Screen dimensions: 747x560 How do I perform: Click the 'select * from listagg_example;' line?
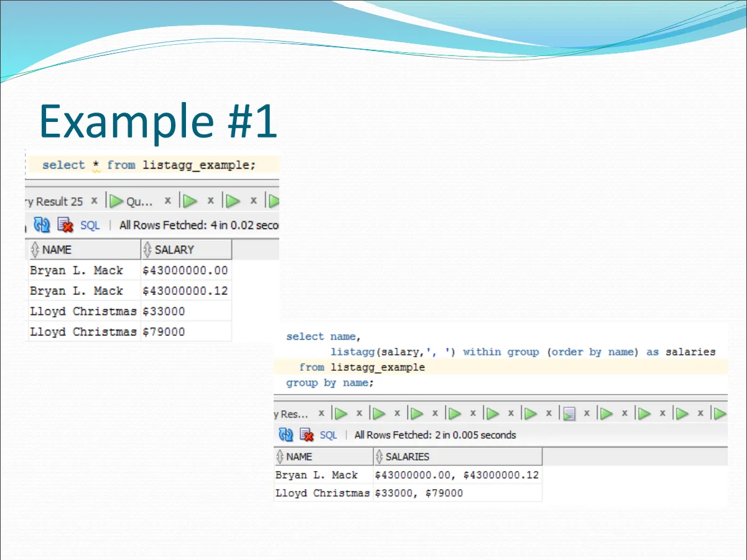click(149, 165)
